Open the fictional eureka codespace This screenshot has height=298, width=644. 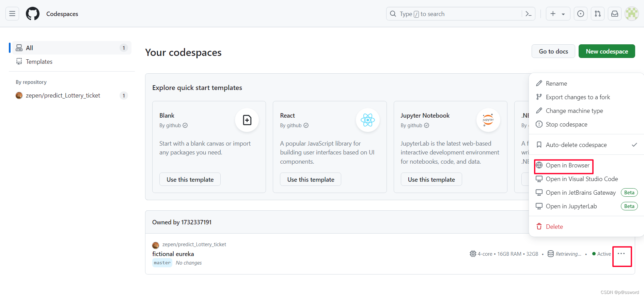(173, 254)
